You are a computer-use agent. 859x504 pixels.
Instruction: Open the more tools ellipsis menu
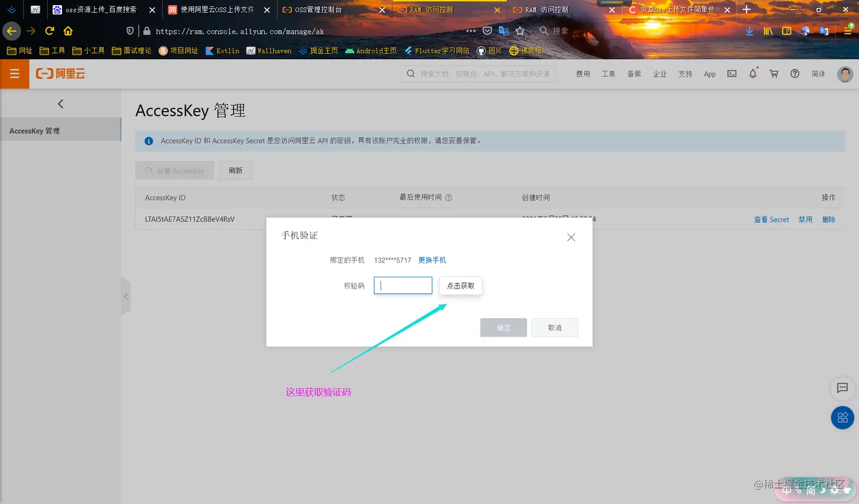[x=470, y=31]
